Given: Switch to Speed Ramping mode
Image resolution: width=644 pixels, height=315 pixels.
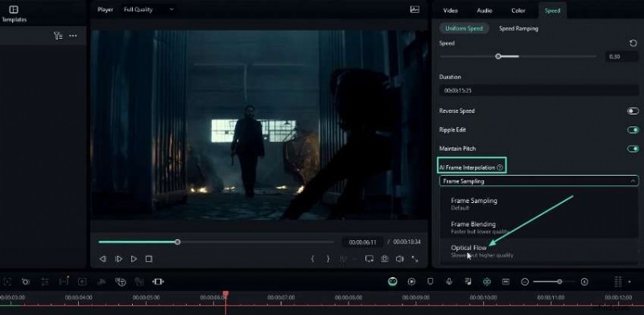Looking at the screenshot, I should 518,28.
